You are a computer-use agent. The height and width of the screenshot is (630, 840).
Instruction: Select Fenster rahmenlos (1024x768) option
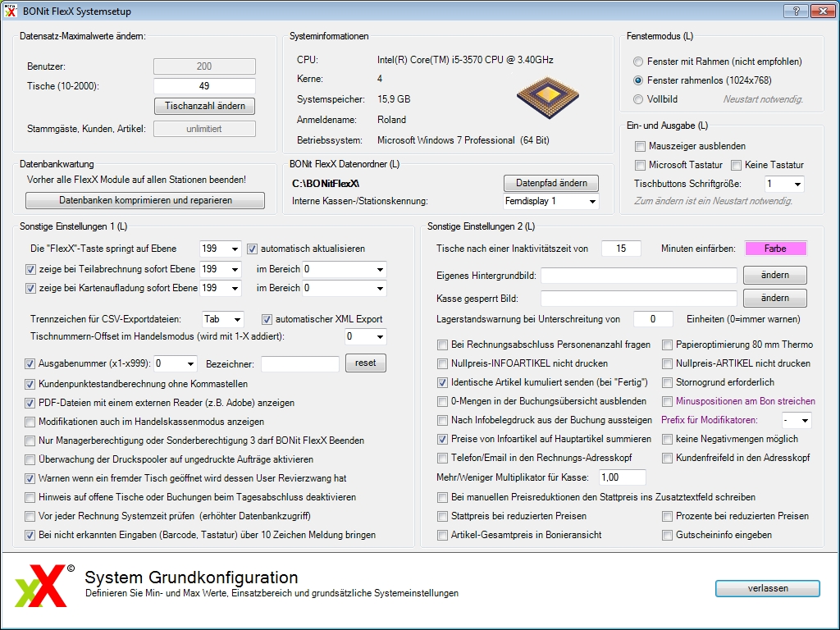coord(637,80)
